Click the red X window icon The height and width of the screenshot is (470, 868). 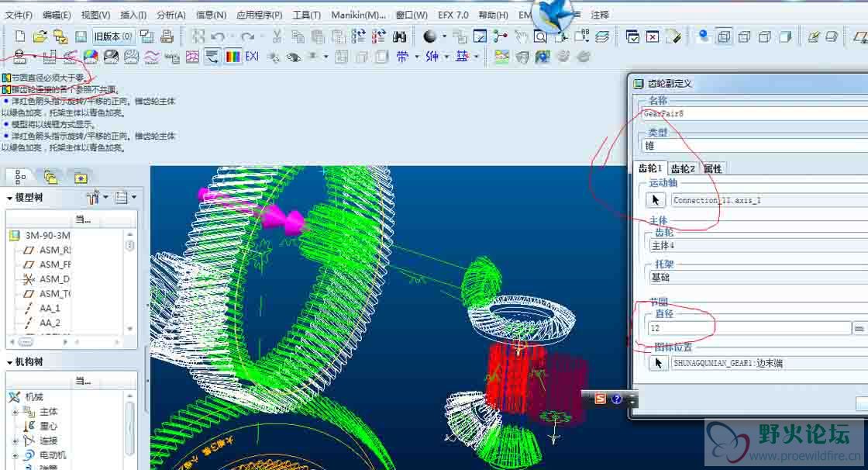click(653, 36)
